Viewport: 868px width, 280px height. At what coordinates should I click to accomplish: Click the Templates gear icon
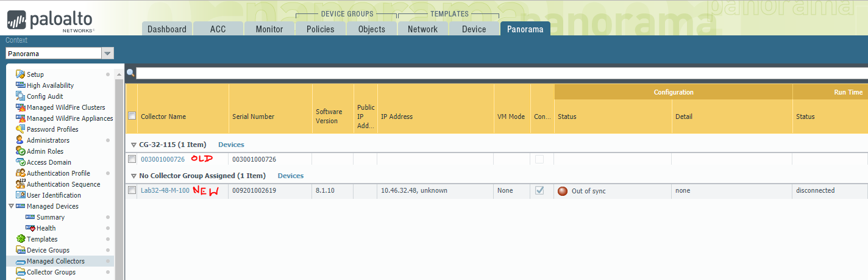21,239
